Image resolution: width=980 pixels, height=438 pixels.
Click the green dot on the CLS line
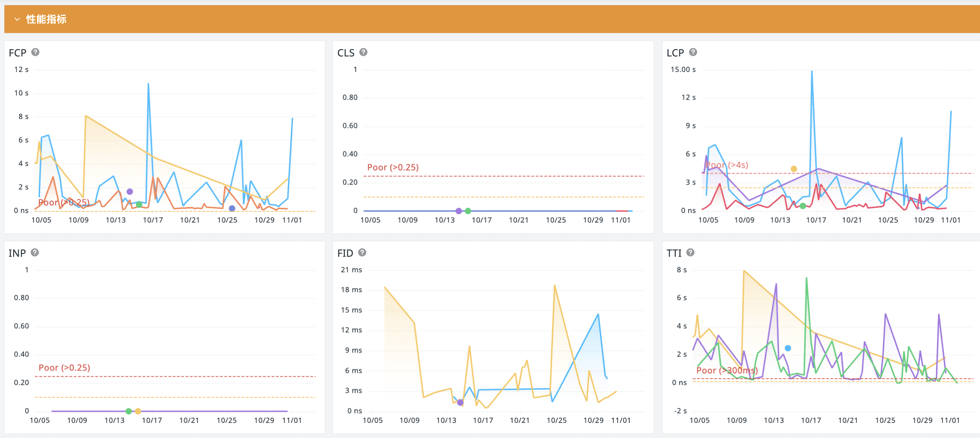point(468,211)
